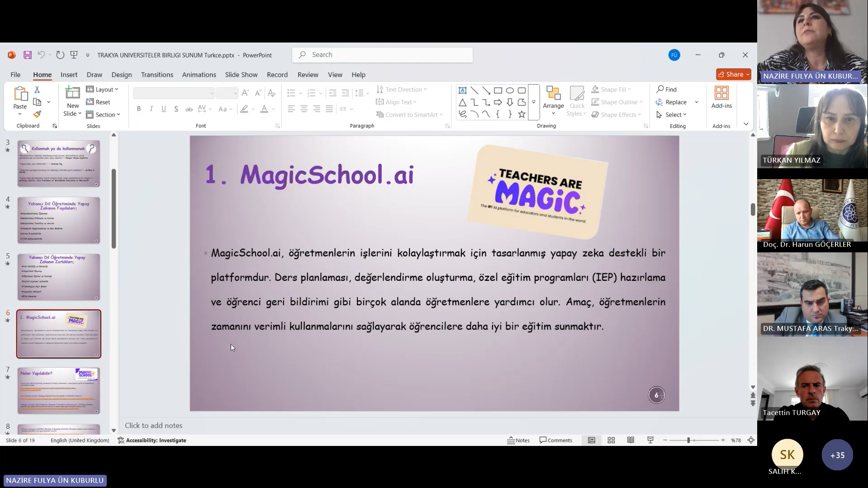Expand the Section dropdown
This screenshot has height=488, width=868.
point(103,115)
